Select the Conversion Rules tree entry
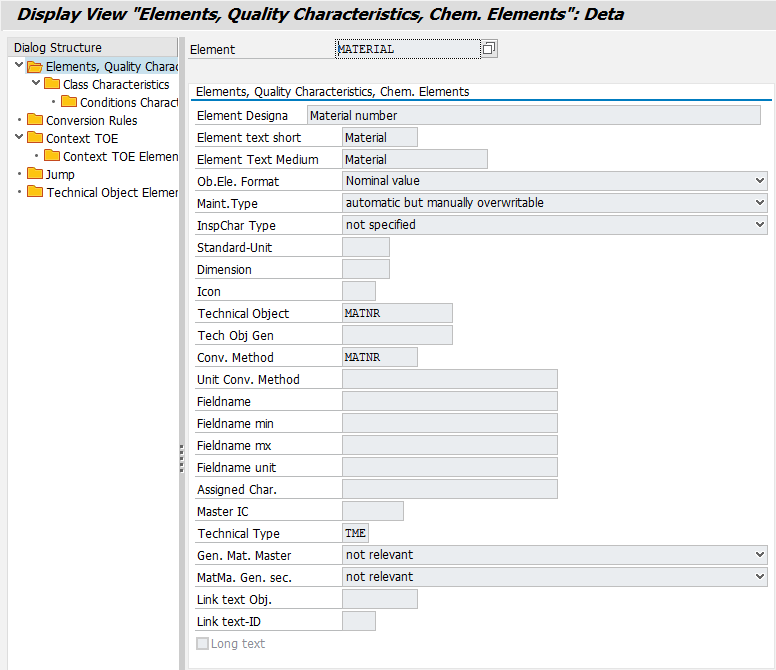 92,121
